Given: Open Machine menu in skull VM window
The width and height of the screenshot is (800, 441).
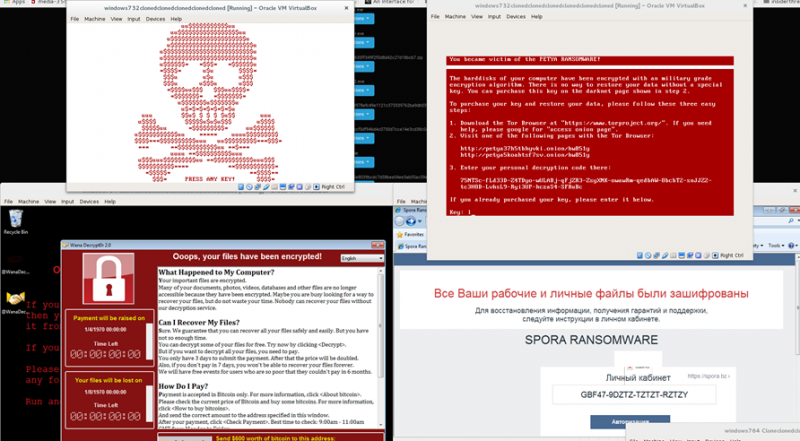Looking at the screenshot, I should point(94,19).
